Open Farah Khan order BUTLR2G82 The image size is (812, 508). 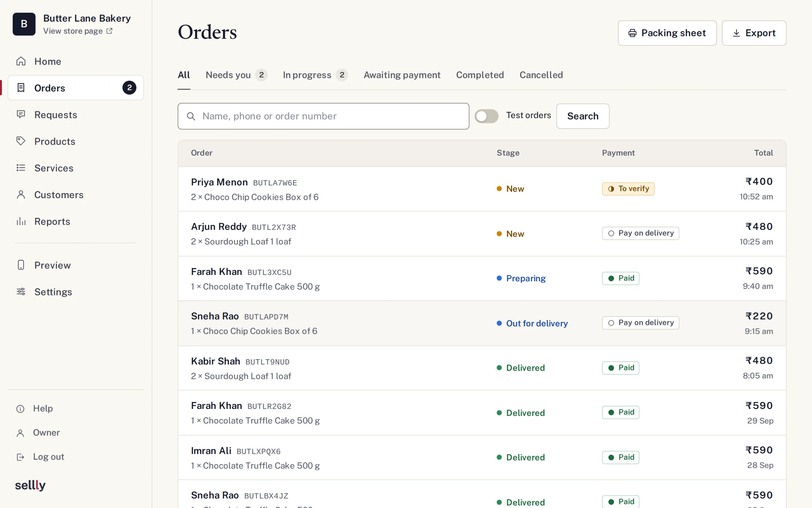pyautogui.click(x=482, y=413)
